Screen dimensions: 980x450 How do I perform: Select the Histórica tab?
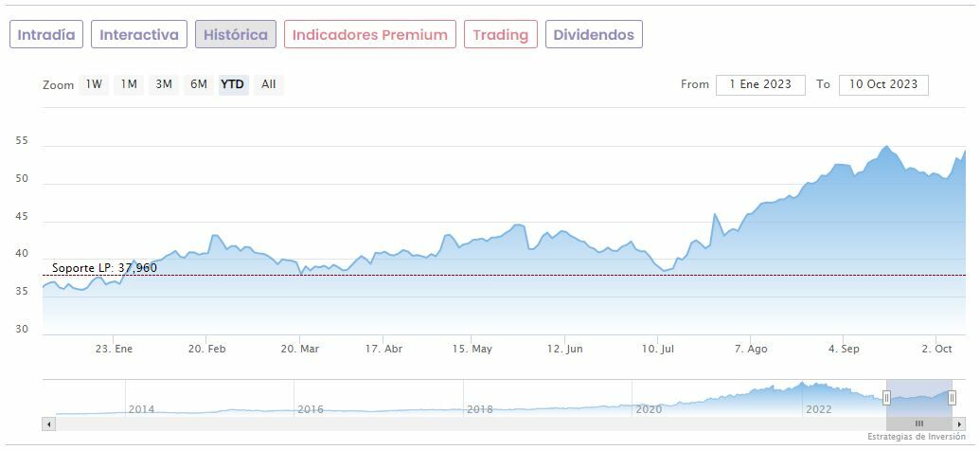tap(236, 35)
